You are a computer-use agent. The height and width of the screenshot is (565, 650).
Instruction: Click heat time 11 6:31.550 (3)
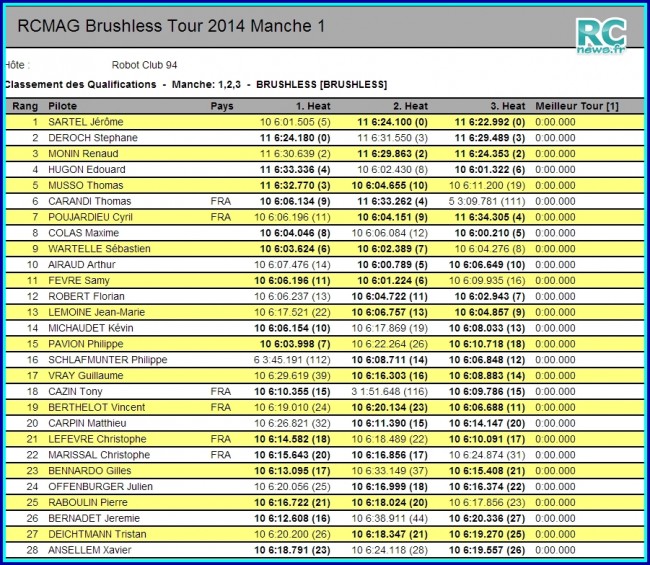pos(393,138)
